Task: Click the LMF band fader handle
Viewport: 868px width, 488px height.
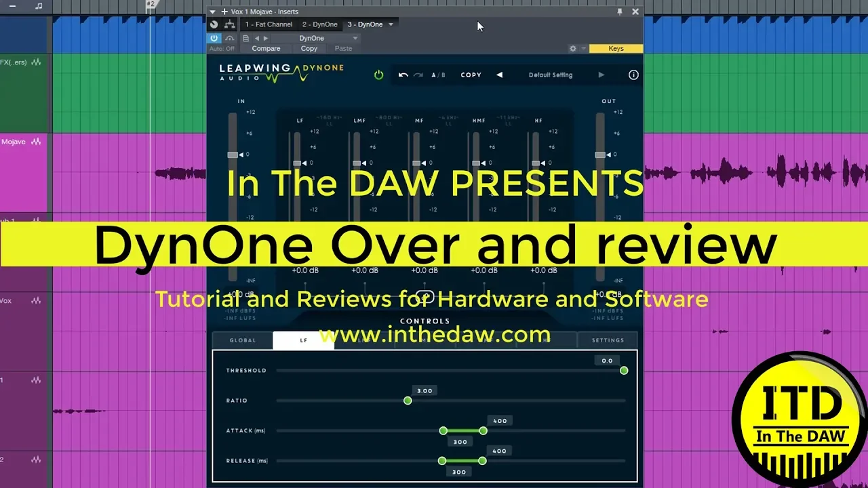Action: point(357,163)
